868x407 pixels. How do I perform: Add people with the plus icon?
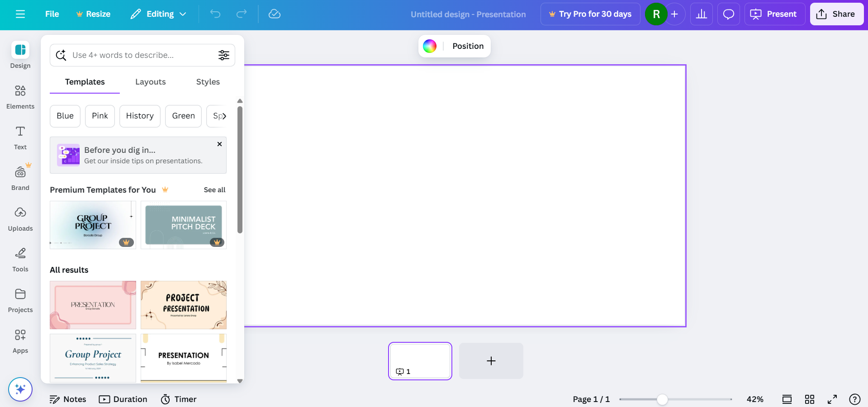[x=674, y=14]
